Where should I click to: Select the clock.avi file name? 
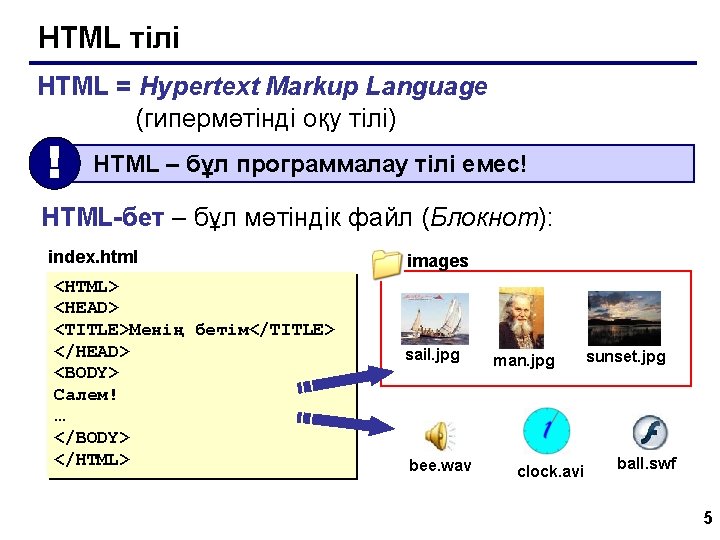(550, 471)
